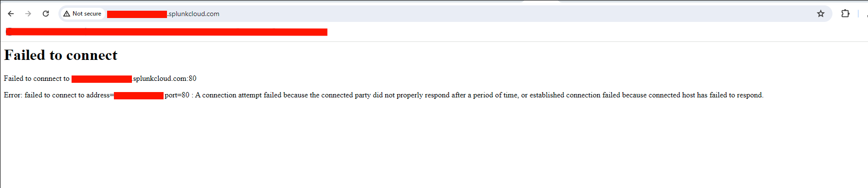The image size is (868, 188).
Task: Click redacted hostname before splunkcloud.com:80
Action: [x=102, y=79]
